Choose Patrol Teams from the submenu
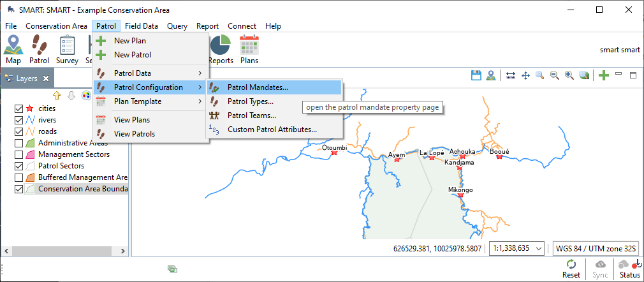 point(251,115)
